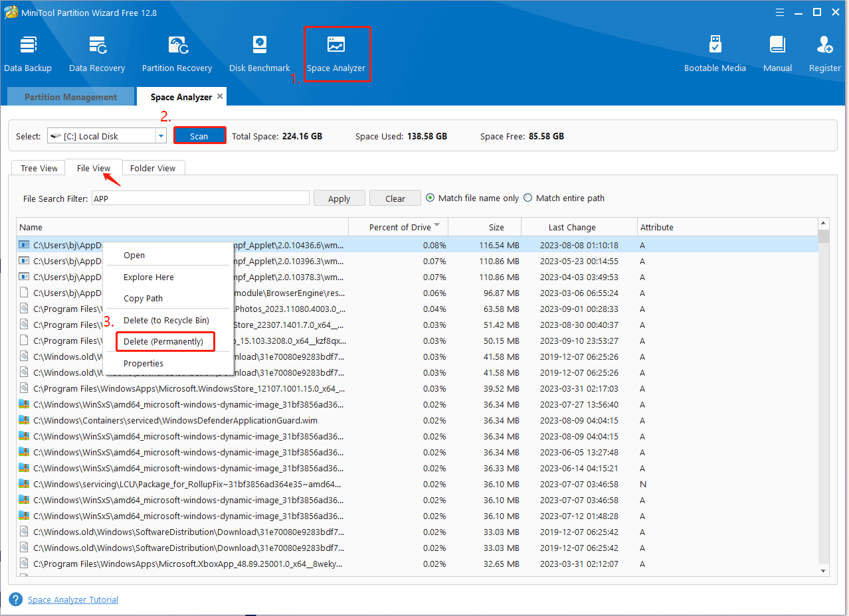This screenshot has height=616, width=849.
Task: Click the 2023-06-05 13:27:48 date cell
Action: point(579,452)
